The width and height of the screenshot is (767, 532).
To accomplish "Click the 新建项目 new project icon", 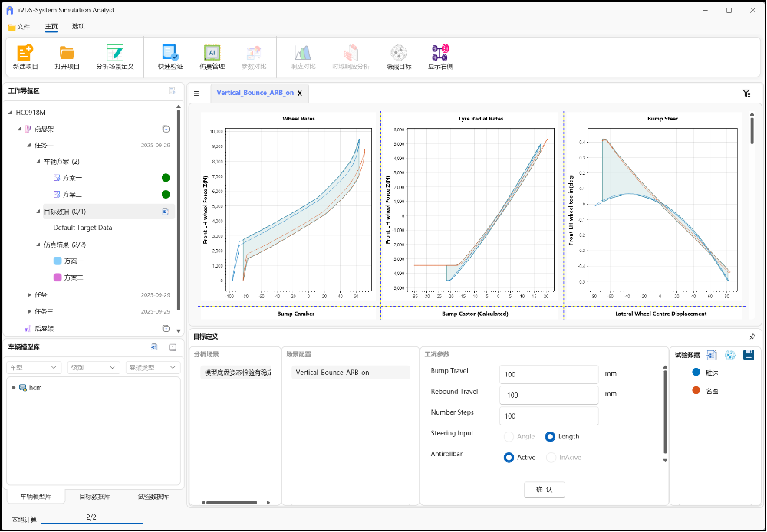I will point(25,53).
